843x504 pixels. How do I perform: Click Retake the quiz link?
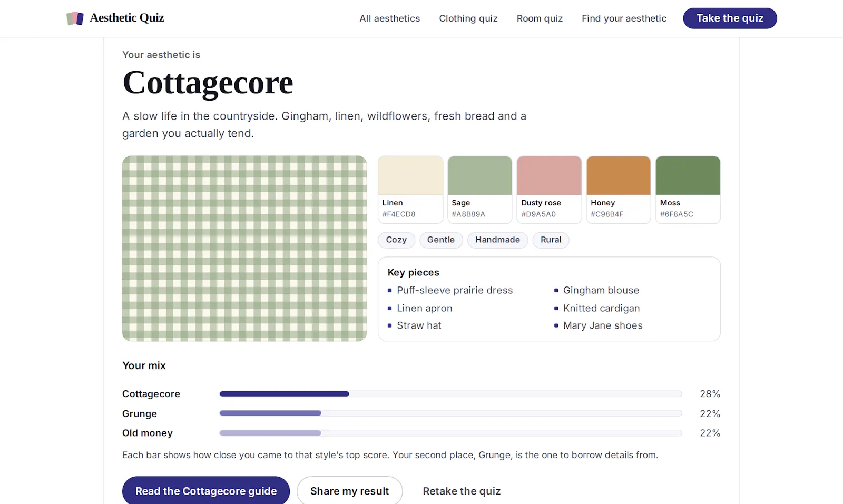462,491
